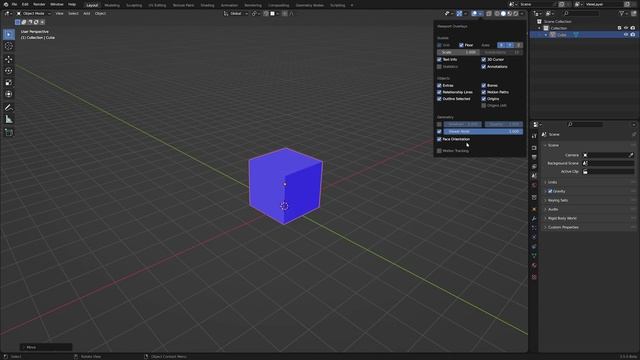The width and height of the screenshot is (640, 360).
Task: Disable the Floor checkbox
Action: 461,45
